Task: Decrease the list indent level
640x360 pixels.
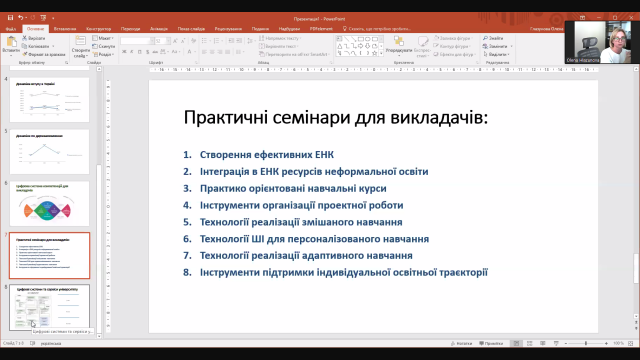Action: pos(231,41)
